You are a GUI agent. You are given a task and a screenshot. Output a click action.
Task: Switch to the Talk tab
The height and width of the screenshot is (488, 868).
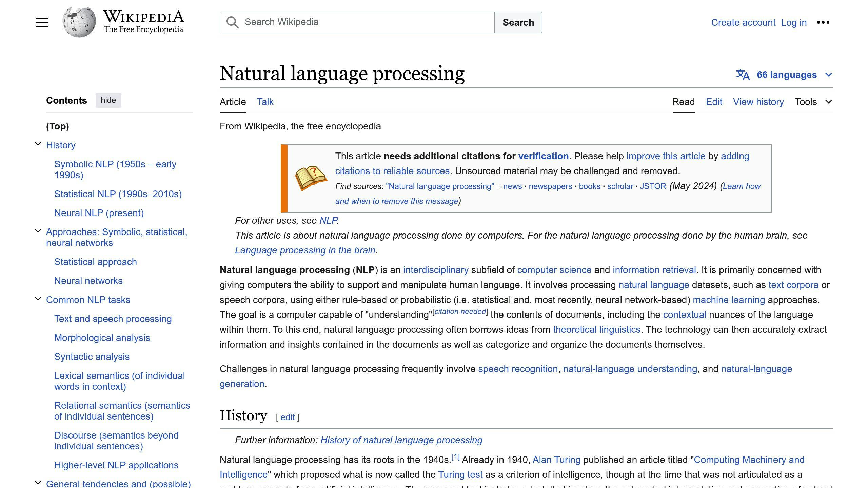click(265, 102)
